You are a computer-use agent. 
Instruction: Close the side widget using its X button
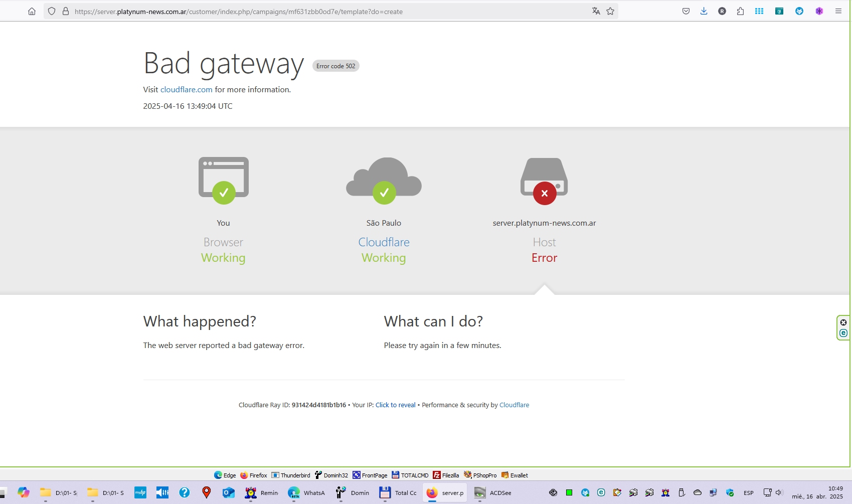843,322
